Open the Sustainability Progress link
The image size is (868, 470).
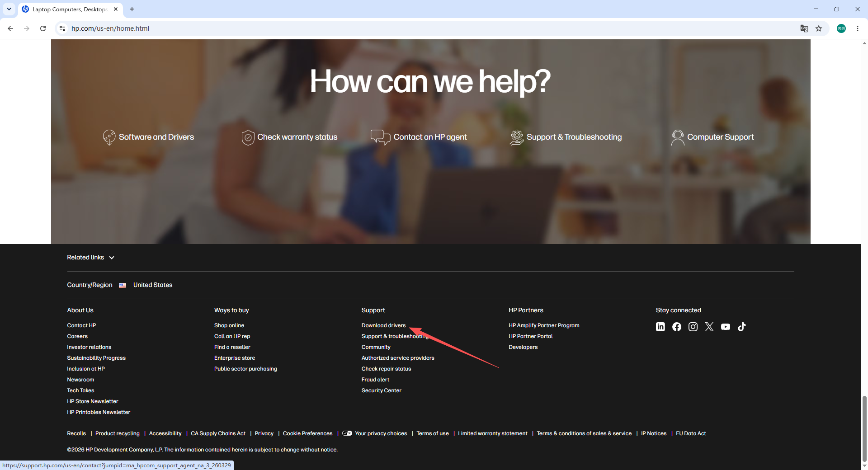(96, 358)
